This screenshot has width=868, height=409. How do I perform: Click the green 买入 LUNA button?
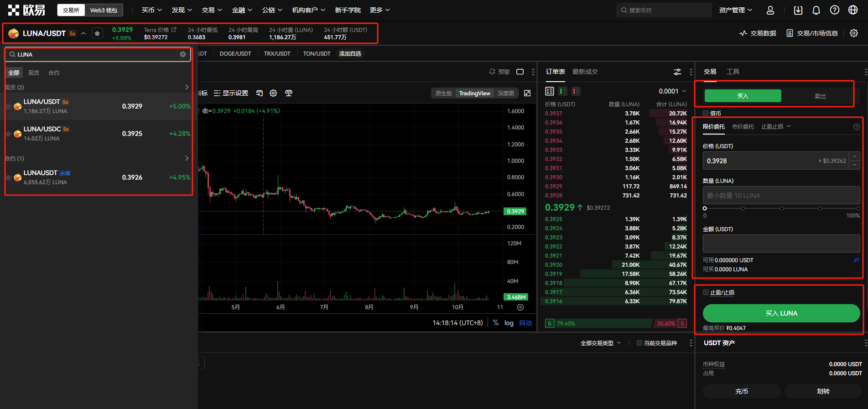pyautogui.click(x=781, y=313)
